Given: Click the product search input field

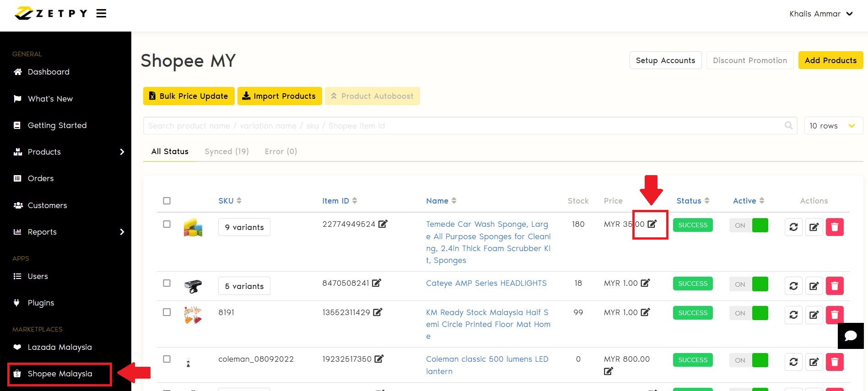Looking at the screenshot, I should coord(462,126).
